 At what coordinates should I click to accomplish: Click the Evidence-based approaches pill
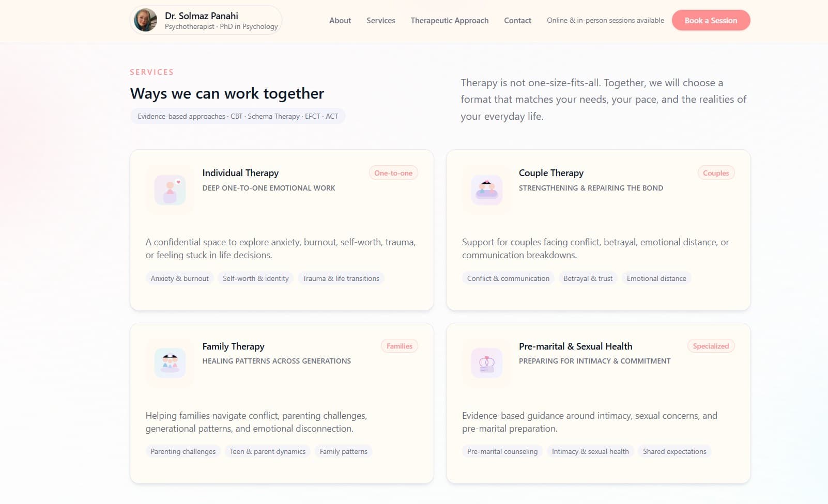238,116
